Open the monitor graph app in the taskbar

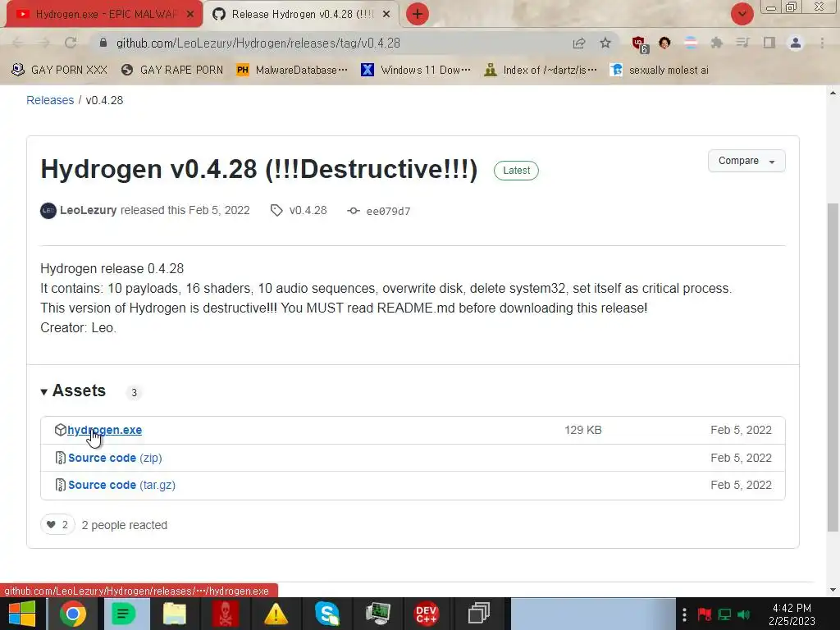click(377, 614)
